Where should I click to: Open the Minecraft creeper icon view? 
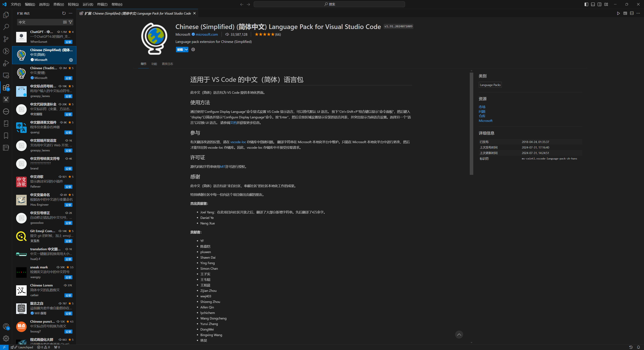(6, 99)
